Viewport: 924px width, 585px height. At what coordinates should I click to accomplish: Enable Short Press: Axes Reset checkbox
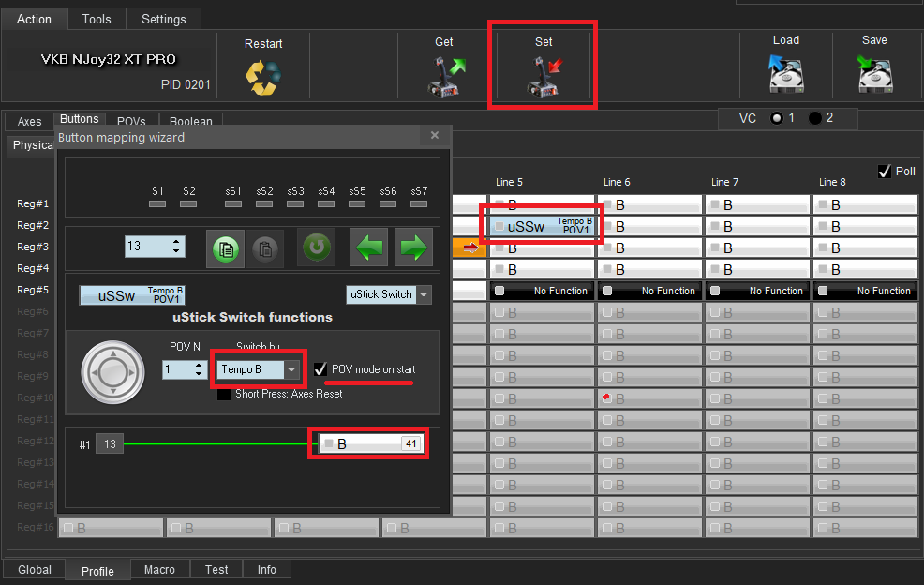(224, 394)
